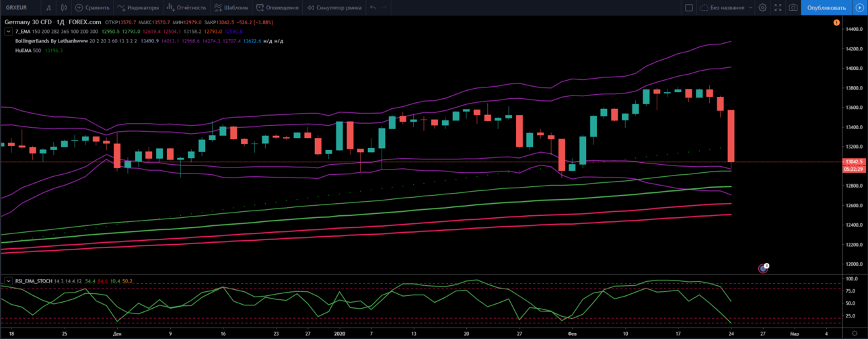Collapse the indicator legend chevron by 7_EMA
The width and height of the screenshot is (868, 339).
(x=8, y=31)
